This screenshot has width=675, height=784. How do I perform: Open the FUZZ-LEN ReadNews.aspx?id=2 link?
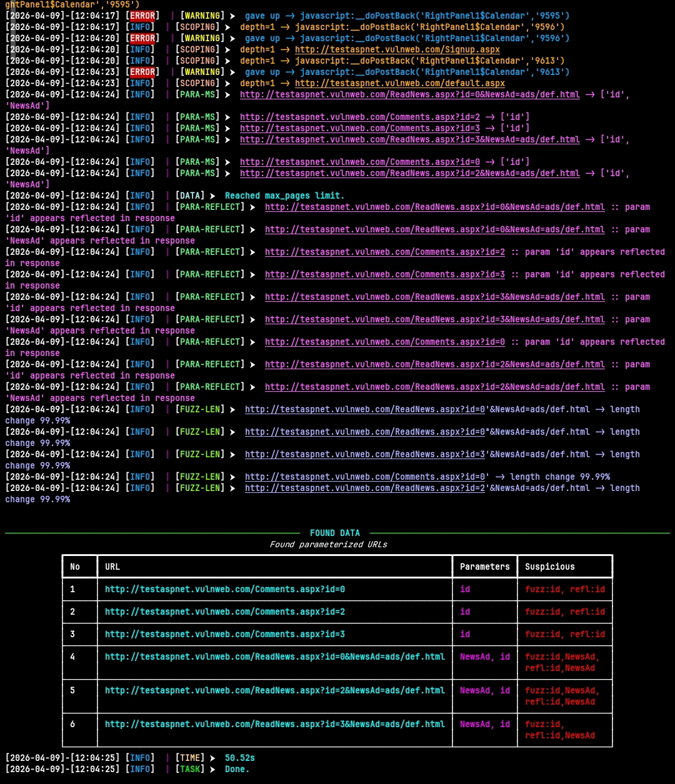(365, 488)
